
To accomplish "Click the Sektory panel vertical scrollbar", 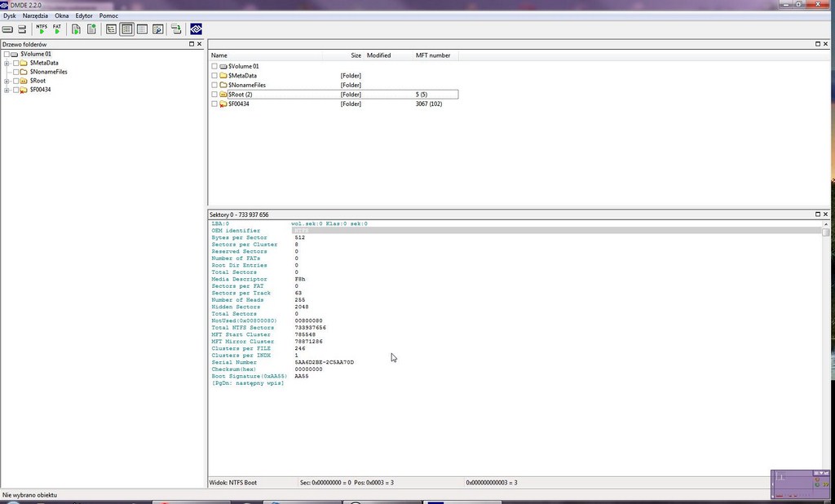I will [x=825, y=349].
